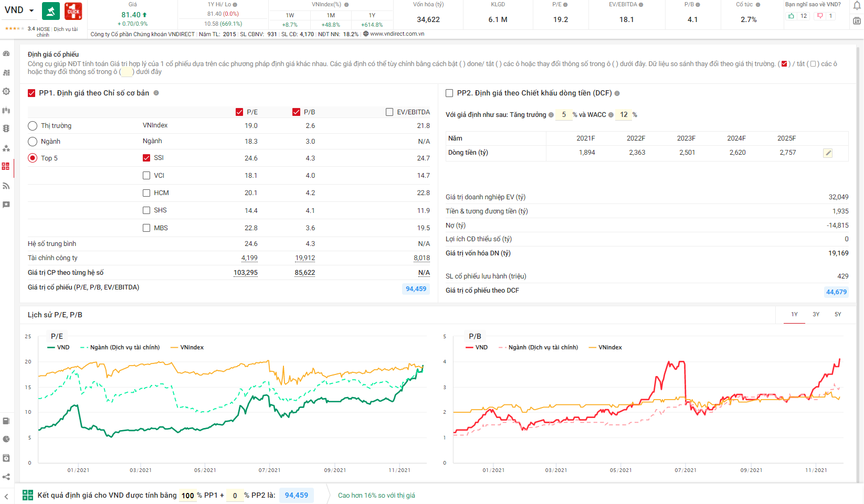
Task: Open the news feed RSS sidebar icon
Action: pyautogui.click(x=6, y=186)
